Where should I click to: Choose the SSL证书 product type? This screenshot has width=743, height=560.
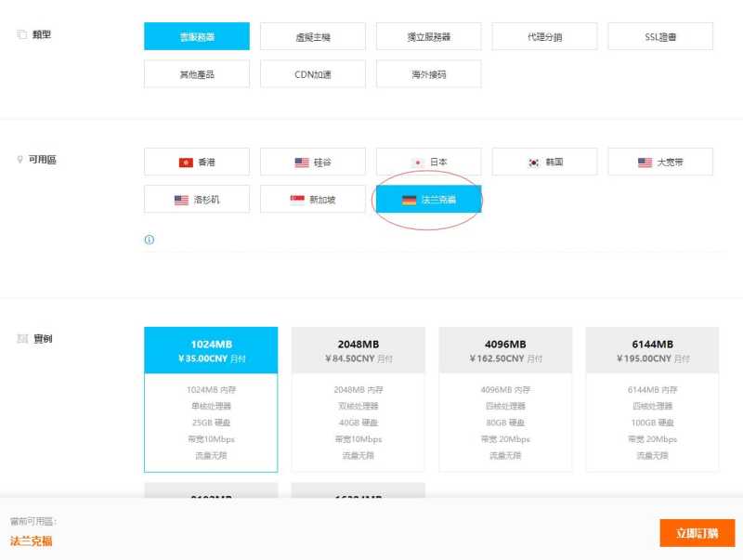coord(660,36)
